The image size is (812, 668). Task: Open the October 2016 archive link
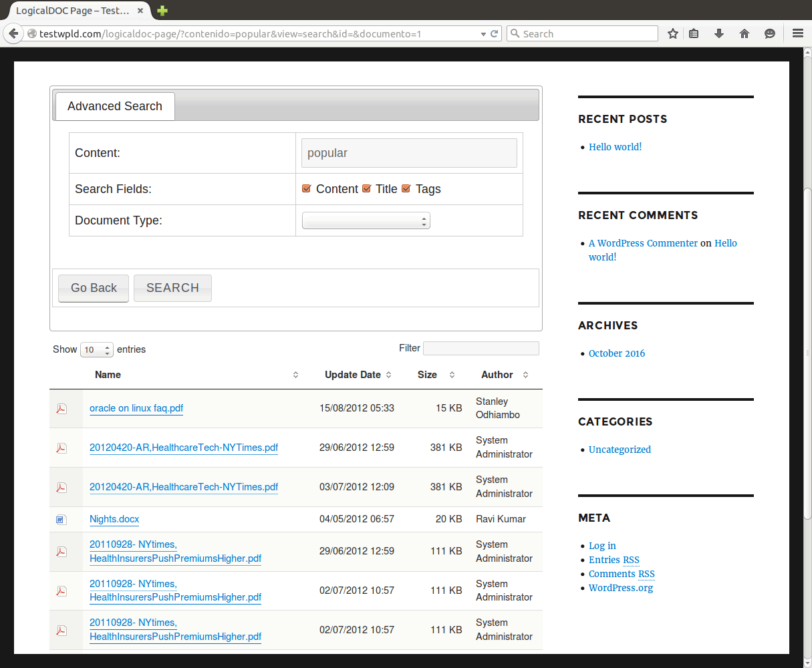617,353
